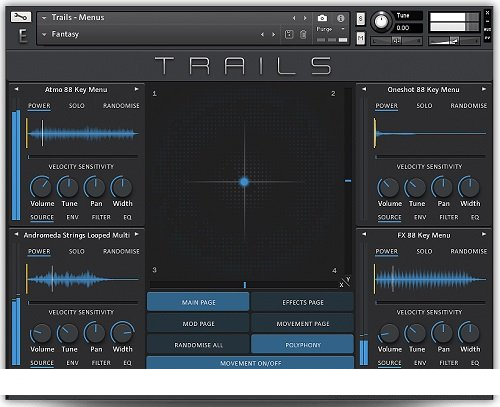Screen dimensions: 500x407
Task: Click the camera snapshot icon
Action: click(322, 18)
